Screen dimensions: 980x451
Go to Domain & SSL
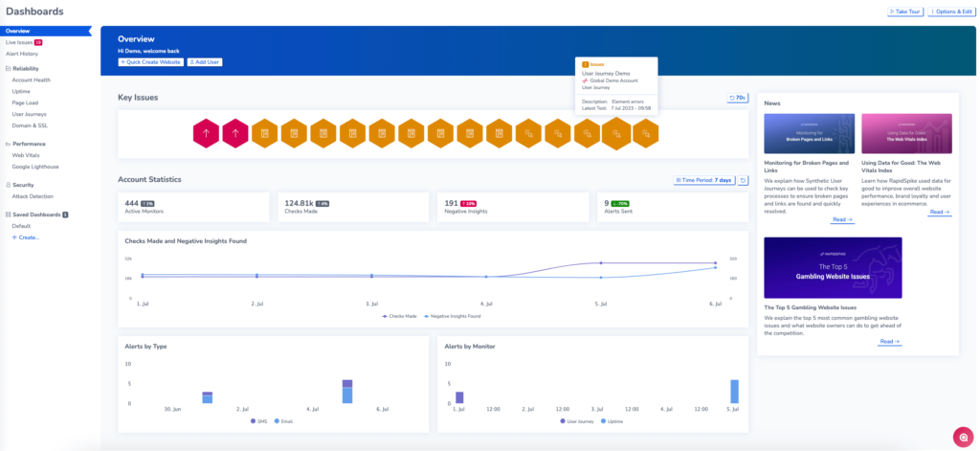pos(30,125)
